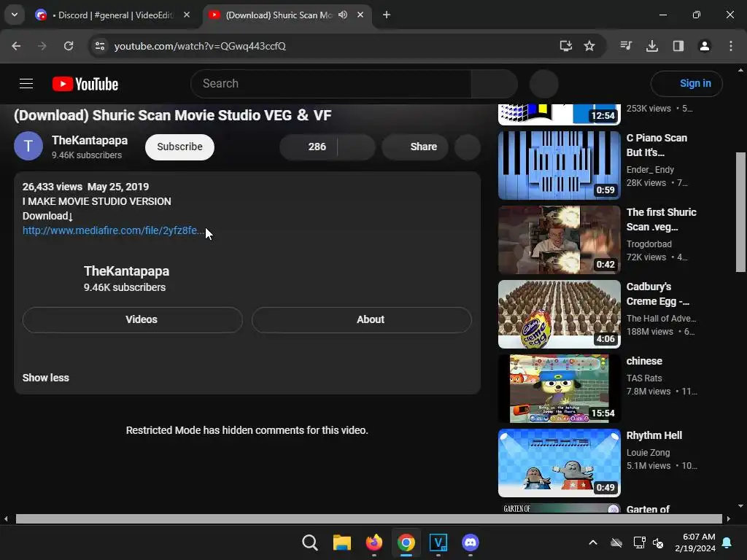Open a new Chrome tab
The image size is (747, 560).
pyautogui.click(x=387, y=15)
